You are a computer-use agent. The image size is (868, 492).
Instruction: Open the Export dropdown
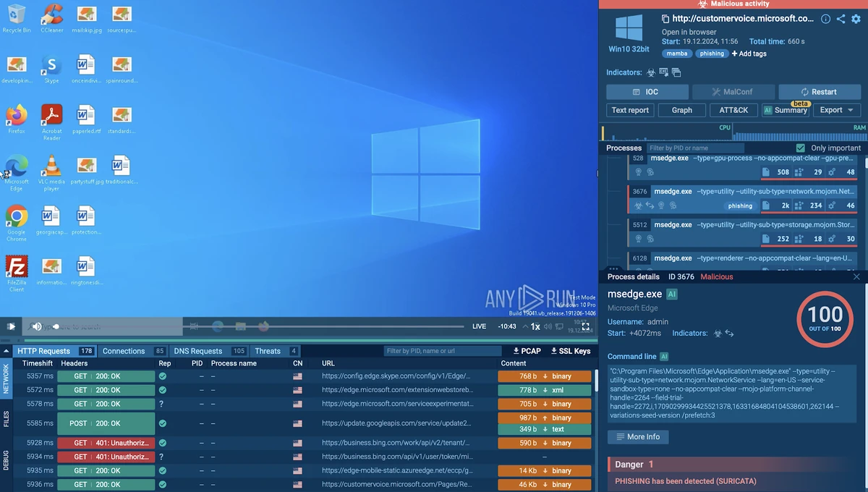pyautogui.click(x=836, y=110)
